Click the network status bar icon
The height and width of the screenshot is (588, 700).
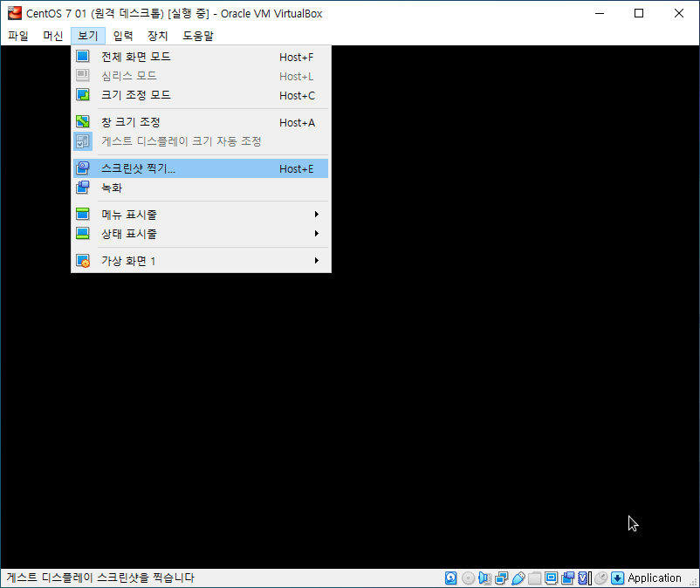[501, 578]
